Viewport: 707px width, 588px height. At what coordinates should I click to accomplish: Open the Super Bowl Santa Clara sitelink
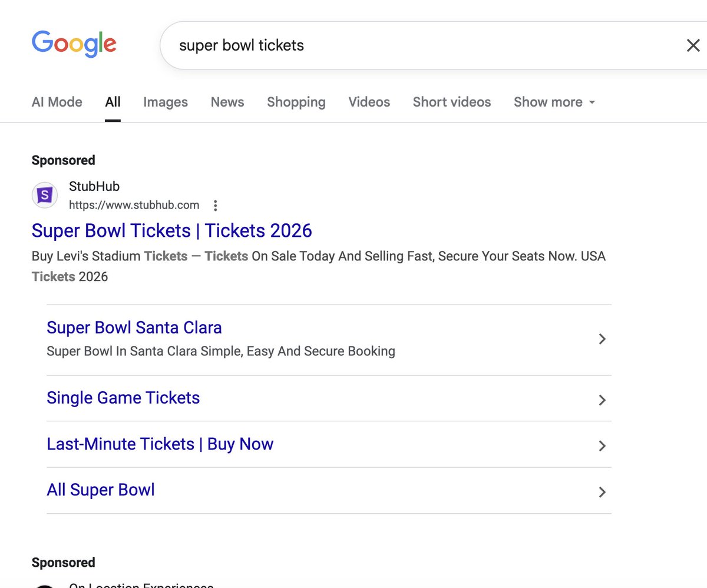coord(134,328)
